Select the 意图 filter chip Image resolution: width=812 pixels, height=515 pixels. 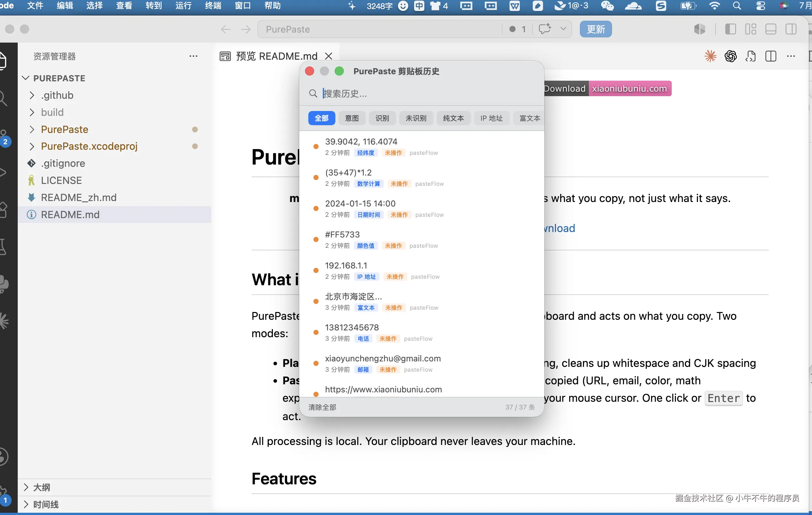[x=352, y=118]
